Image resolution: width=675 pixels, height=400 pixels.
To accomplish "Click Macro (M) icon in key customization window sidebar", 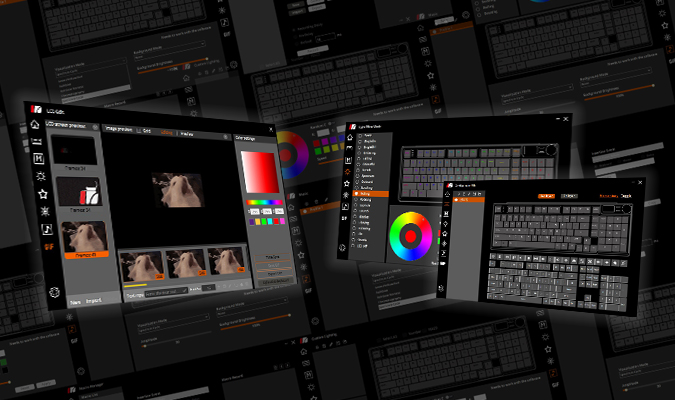I will pyautogui.click(x=446, y=214).
